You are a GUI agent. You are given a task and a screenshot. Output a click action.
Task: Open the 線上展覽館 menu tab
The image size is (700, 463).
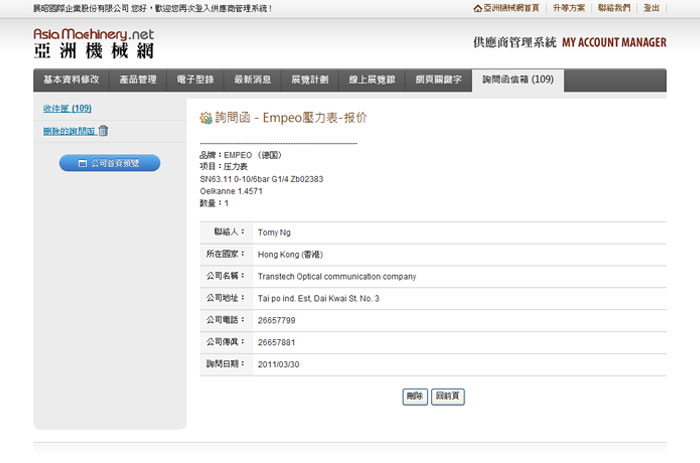coord(372,80)
